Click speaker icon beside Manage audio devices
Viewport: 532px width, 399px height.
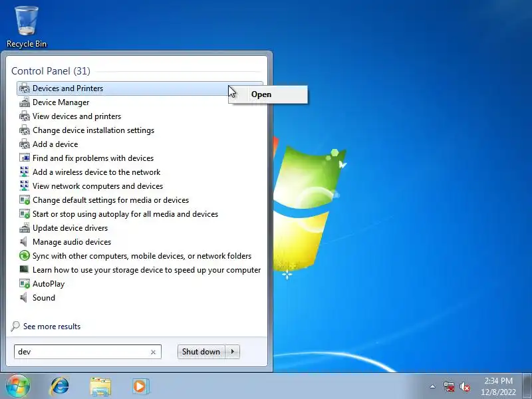(x=24, y=241)
